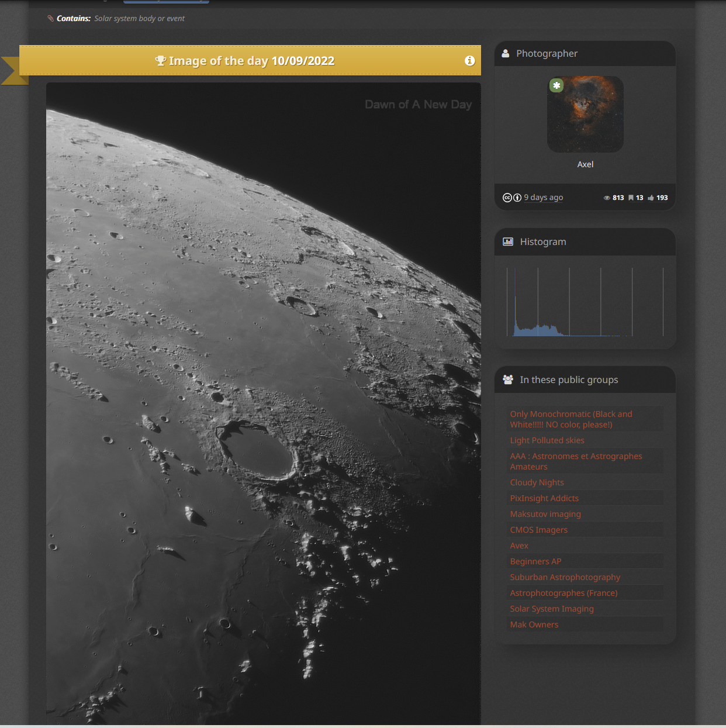Click the histogram graph
Screen dimensions: 726x728
click(x=585, y=302)
